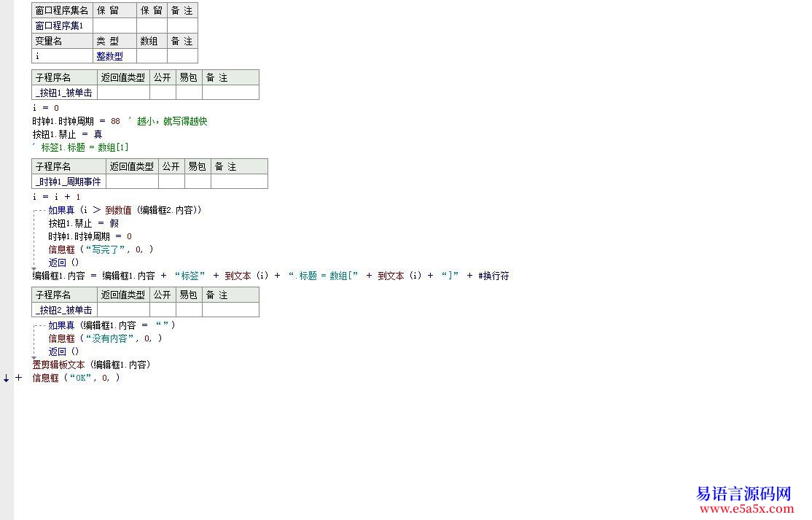
Task: Click the 时钟1.时钟周期 = 88 code line
Action: 77,121
